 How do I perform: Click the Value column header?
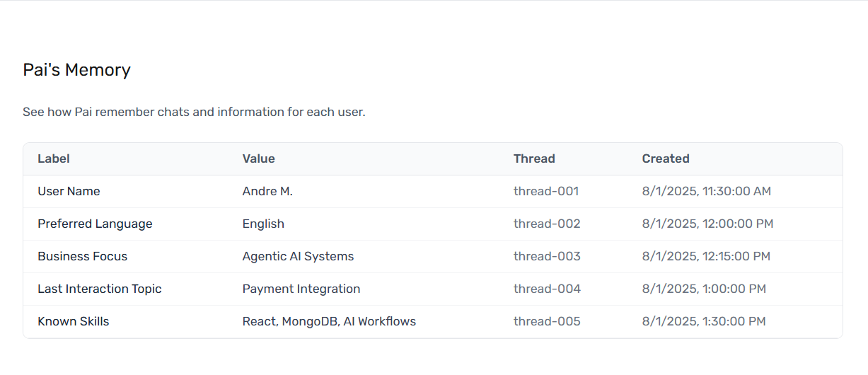[x=258, y=158]
